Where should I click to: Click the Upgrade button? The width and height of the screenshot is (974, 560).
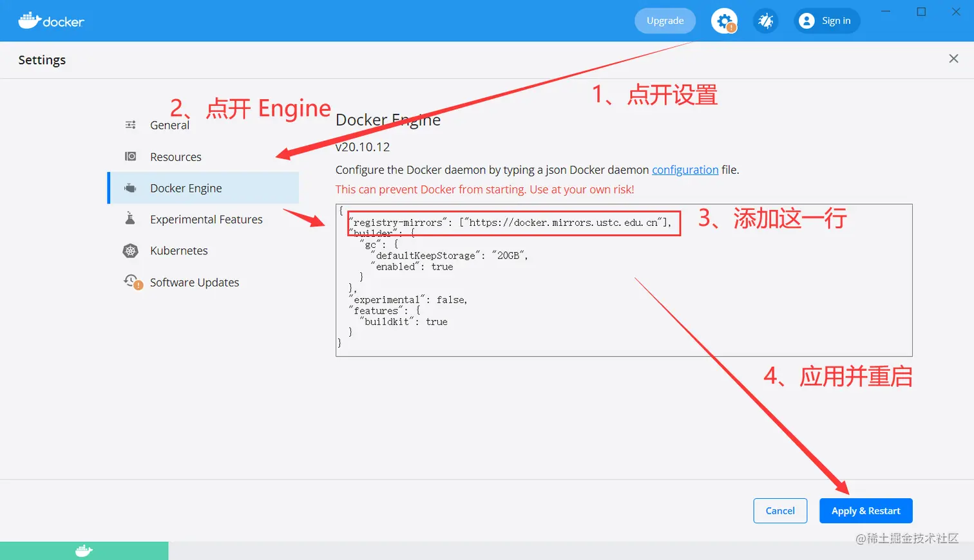664,20
